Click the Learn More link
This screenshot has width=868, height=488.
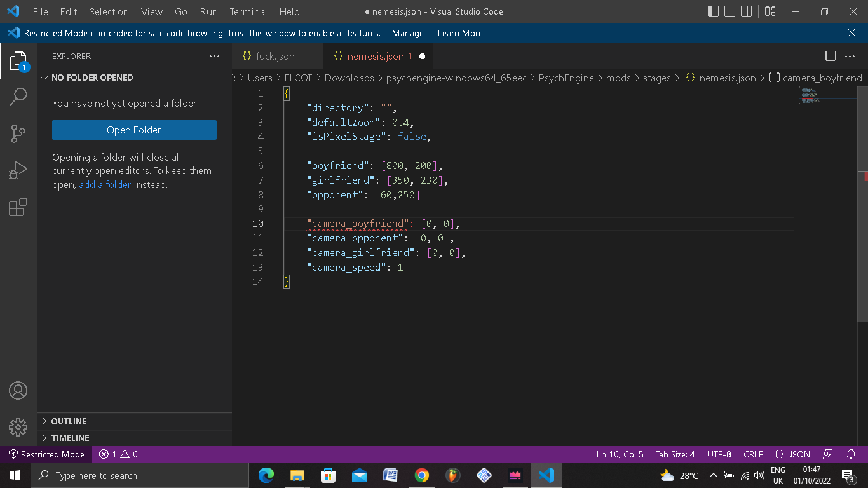(x=460, y=33)
